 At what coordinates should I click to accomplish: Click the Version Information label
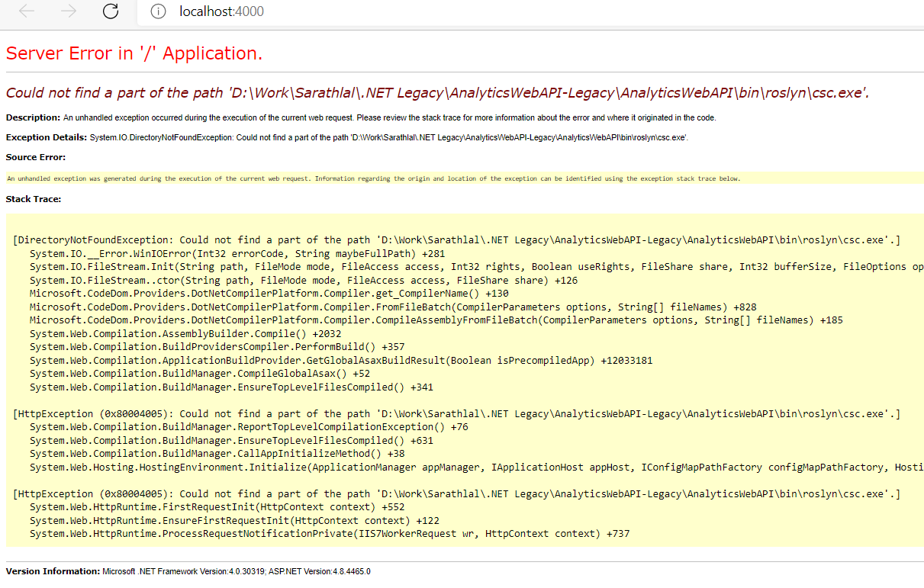point(53,571)
